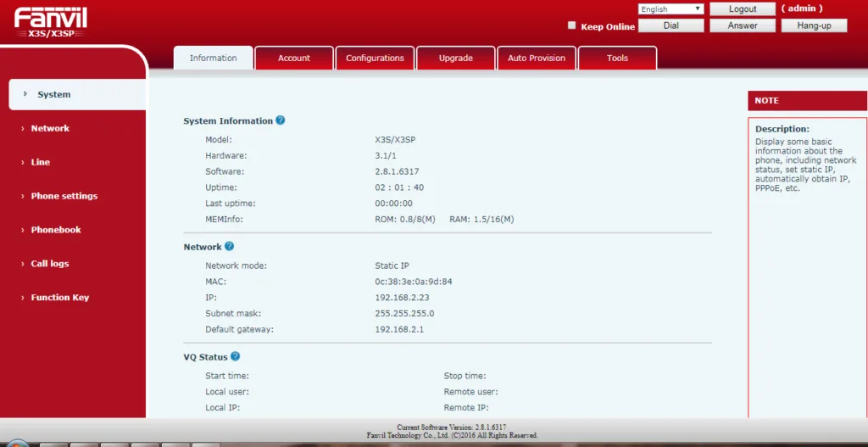Go to the Upgrade tab
868x447 pixels.
[x=456, y=58]
